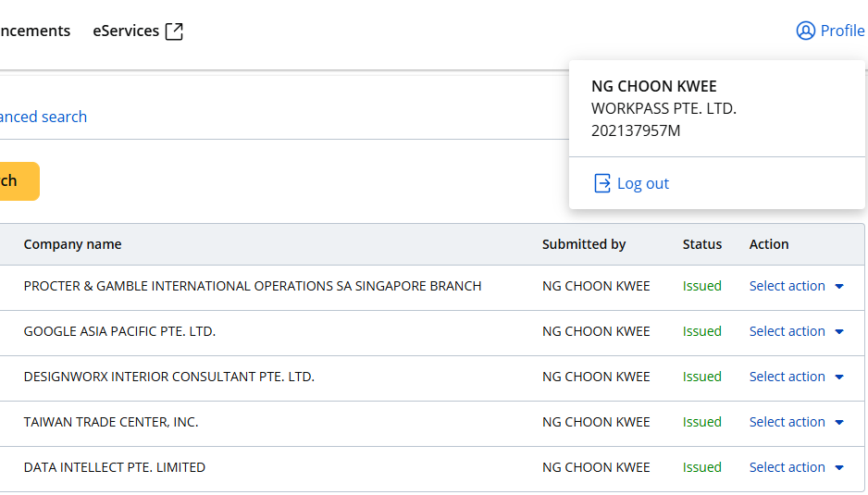Click the Profile user icon
Image resolution: width=868 pixels, height=495 pixels.
point(806,31)
